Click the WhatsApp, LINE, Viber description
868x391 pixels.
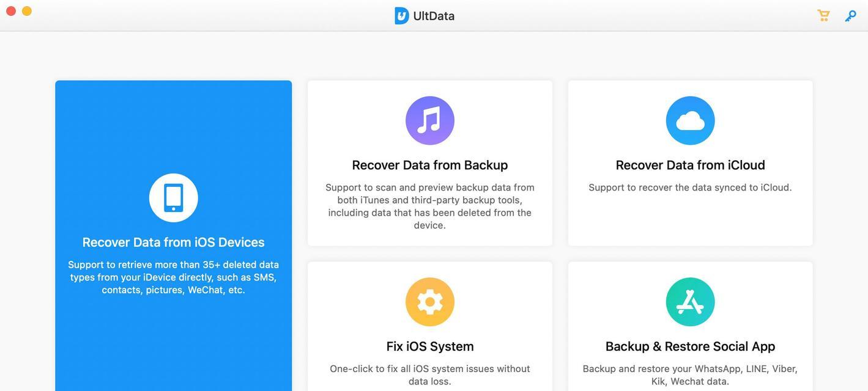[x=691, y=375]
